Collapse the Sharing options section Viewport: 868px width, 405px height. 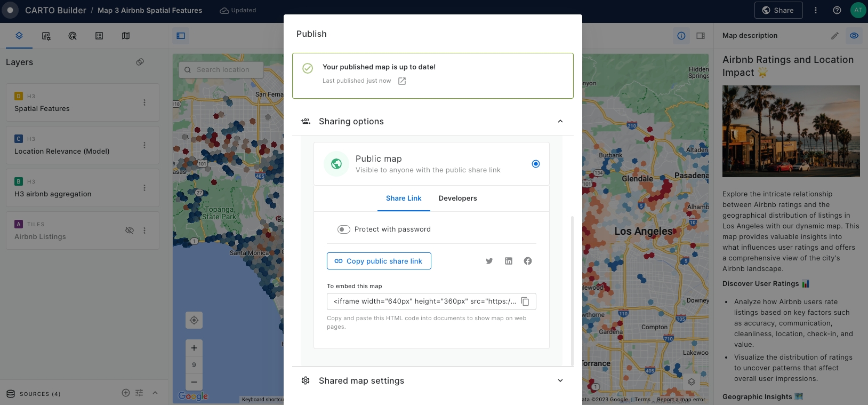(x=560, y=121)
